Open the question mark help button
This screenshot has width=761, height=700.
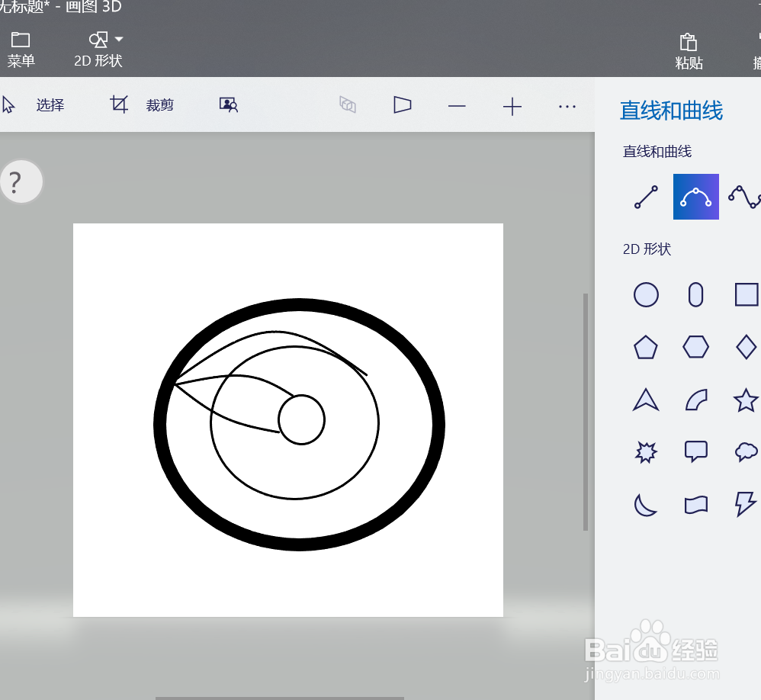(x=21, y=181)
